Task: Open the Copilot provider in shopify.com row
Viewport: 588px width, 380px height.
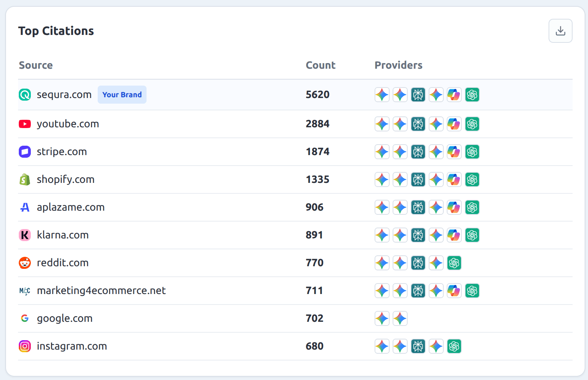Action: point(454,179)
